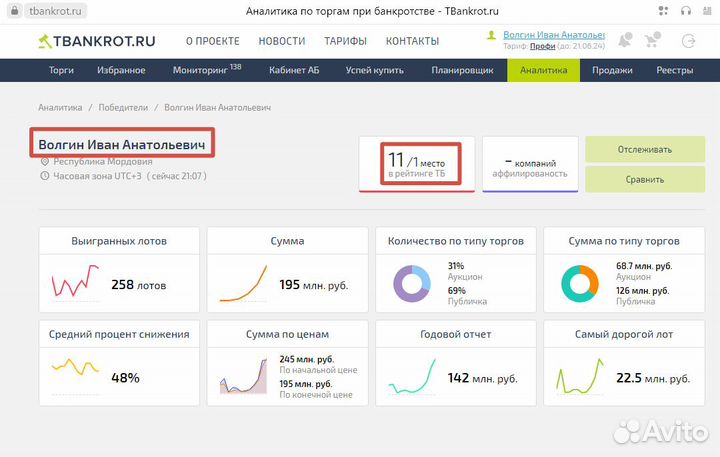720x457 pixels.
Task: Open the Тарифы menu item
Action: pyautogui.click(x=345, y=41)
